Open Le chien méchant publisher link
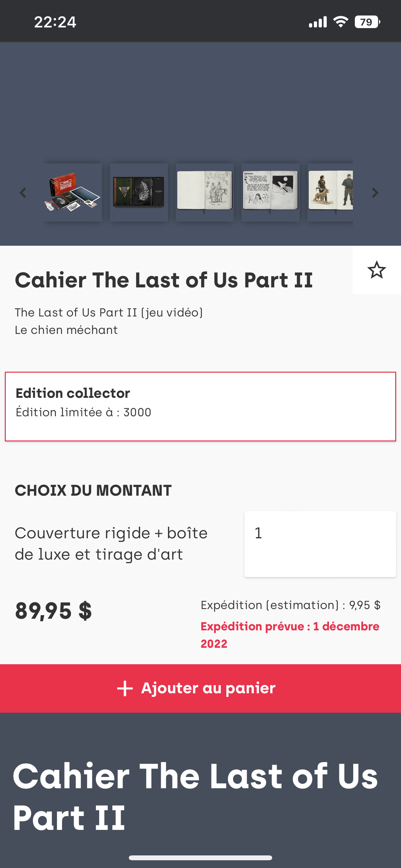This screenshot has height=868, width=401. click(66, 330)
